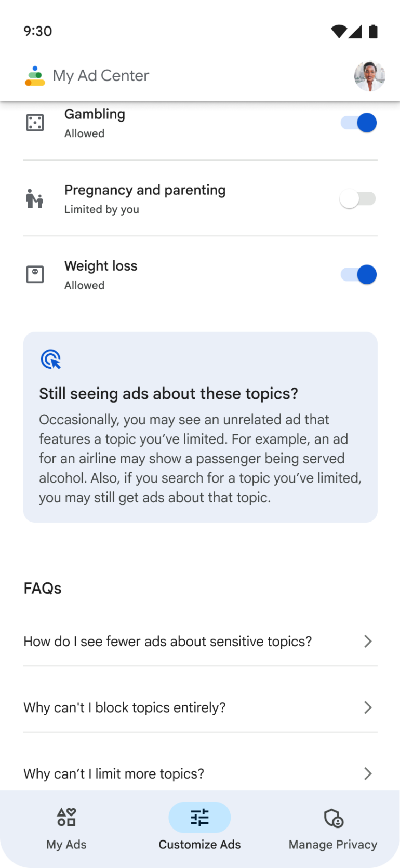Click the battery indicator in the status bar
The width and height of the screenshot is (400, 868).
(373, 31)
